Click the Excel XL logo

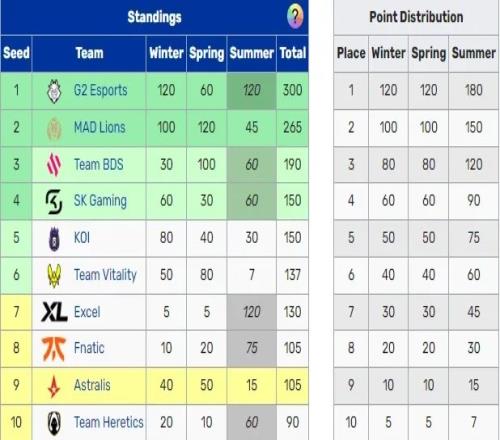pyautogui.click(x=54, y=312)
